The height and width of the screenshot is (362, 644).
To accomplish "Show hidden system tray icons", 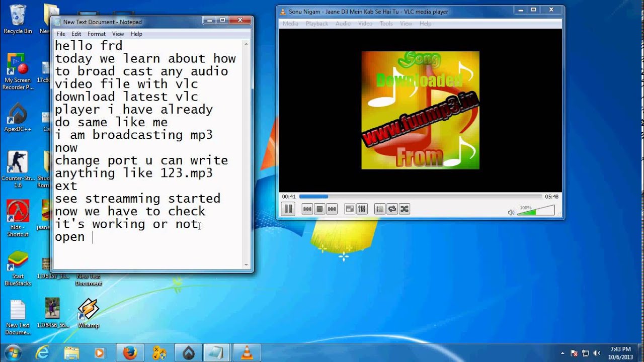I will [x=562, y=353].
